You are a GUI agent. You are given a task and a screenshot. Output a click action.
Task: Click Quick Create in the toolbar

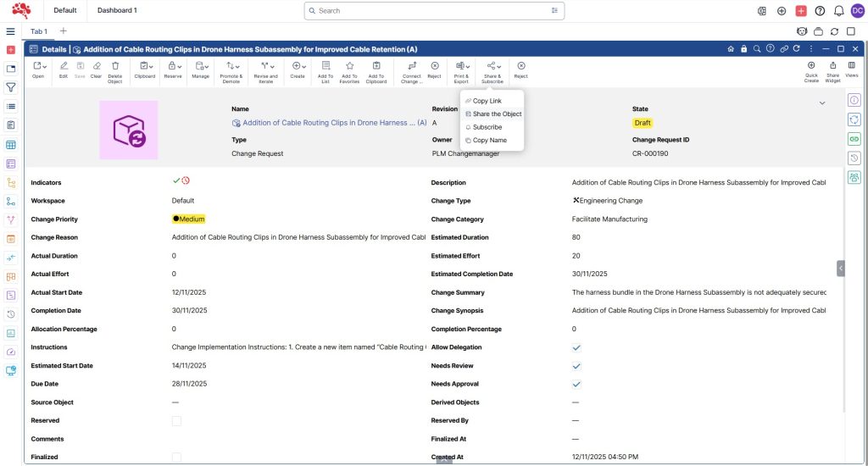[811, 72]
